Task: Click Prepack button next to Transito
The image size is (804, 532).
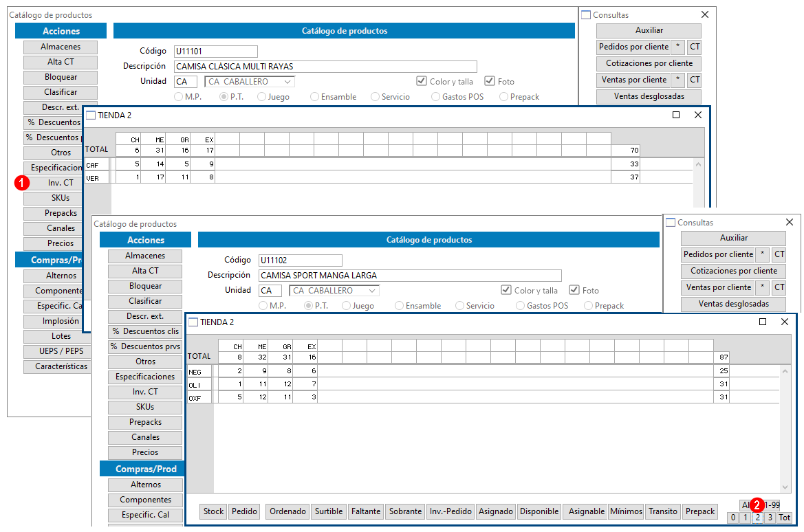Action: pos(700,511)
